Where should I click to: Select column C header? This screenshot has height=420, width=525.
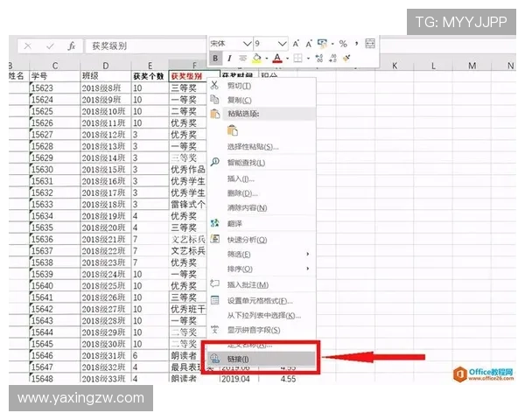(x=55, y=66)
